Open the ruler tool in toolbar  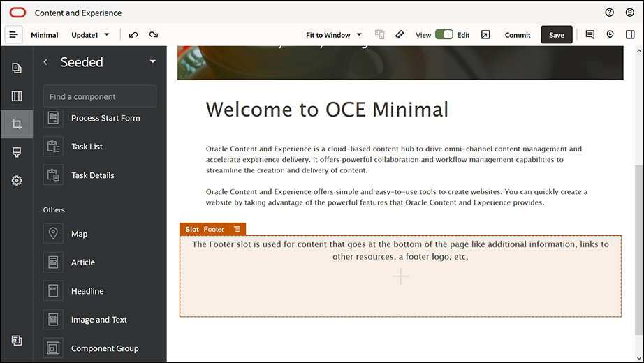tap(400, 35)
